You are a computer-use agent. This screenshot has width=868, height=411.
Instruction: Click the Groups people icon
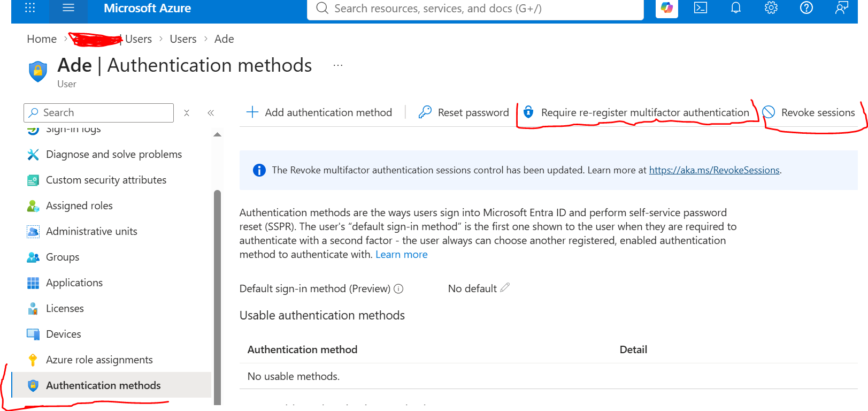(x=33, y=257)
